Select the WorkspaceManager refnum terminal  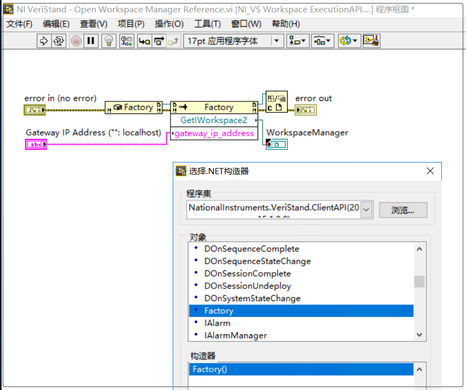(277, 144)
